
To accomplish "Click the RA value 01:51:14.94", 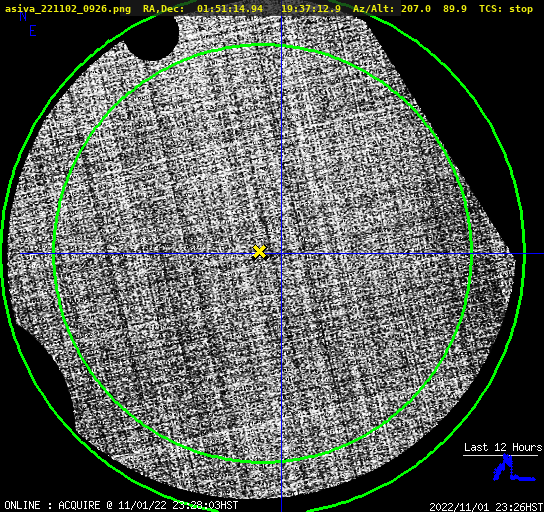I will pyautogui.click(x=230, y=8).
